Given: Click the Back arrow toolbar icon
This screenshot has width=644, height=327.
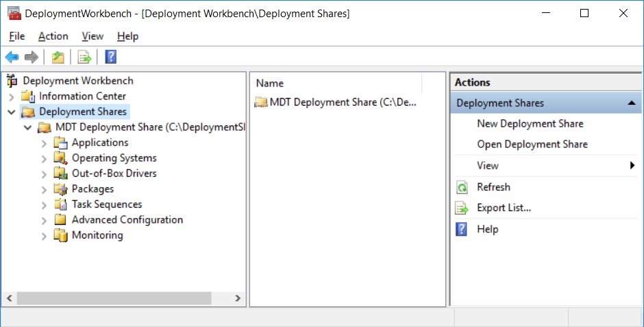Looking at the screenshot, I should 12,57.
